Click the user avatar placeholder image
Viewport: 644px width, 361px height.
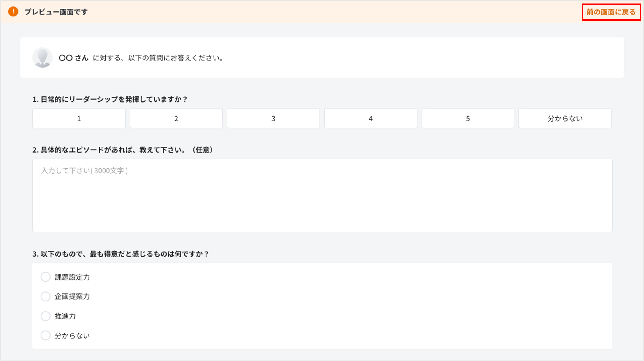(x=42, y=57)
